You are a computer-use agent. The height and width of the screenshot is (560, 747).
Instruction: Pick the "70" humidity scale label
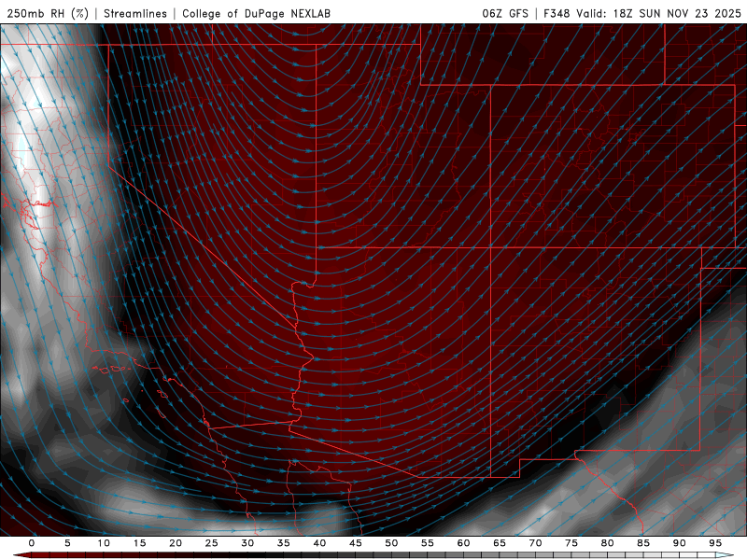pos(535,543)
